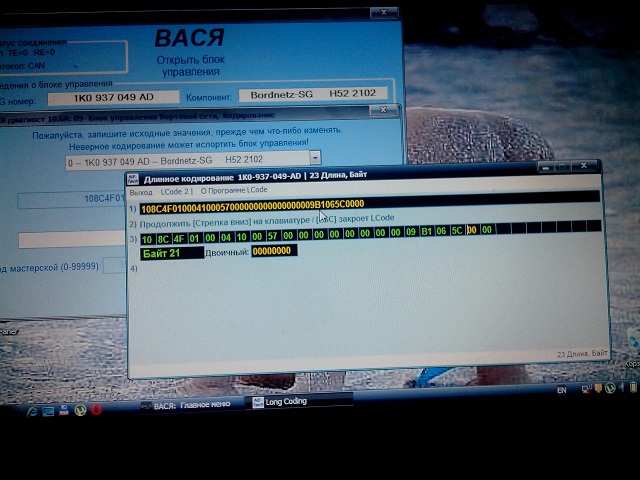Viewport: 640px width, 480px height.
Task: Click the Двоичный binary value 00000000 field
Action: 274,251
